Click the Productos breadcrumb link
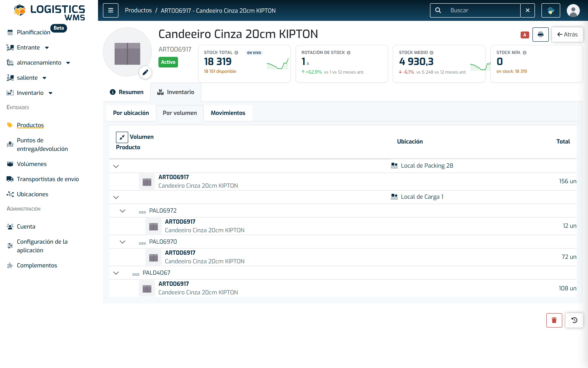This screenshot has height=368, width=588. (138, 10)
